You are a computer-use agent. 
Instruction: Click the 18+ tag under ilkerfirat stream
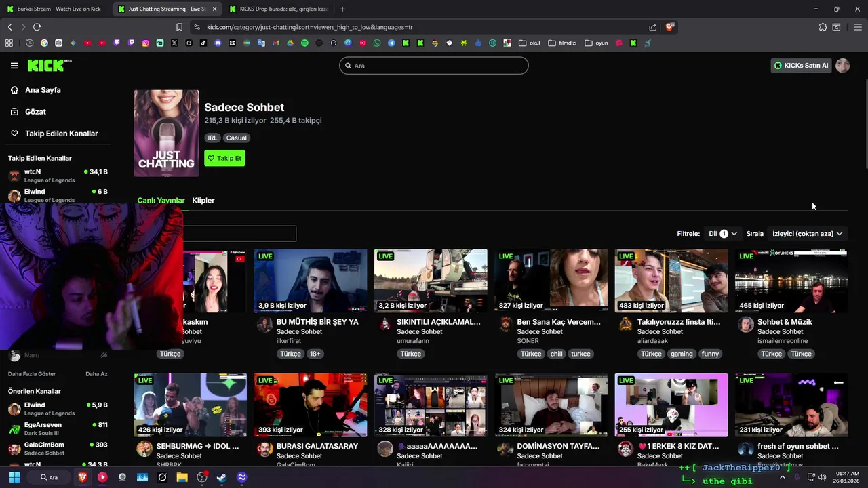315,354
